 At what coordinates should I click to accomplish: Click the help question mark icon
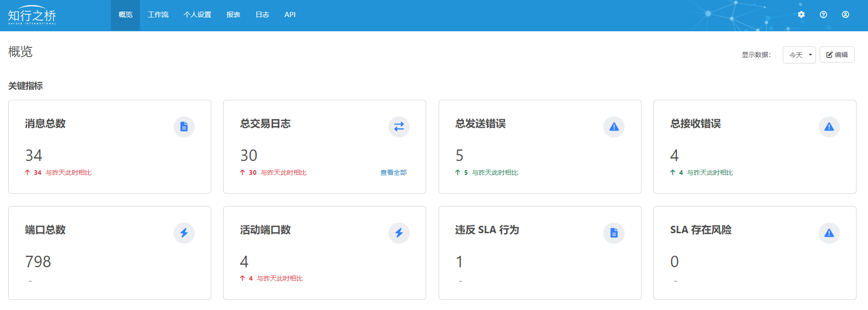823,15
